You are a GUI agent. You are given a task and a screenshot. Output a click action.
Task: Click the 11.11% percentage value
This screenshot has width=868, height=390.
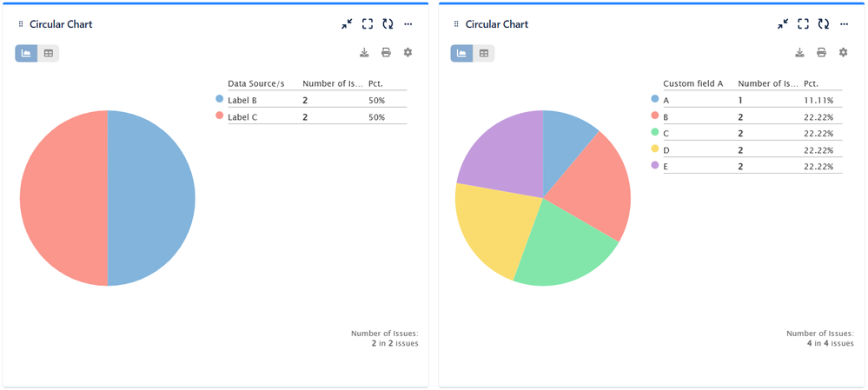coord(818,101)
